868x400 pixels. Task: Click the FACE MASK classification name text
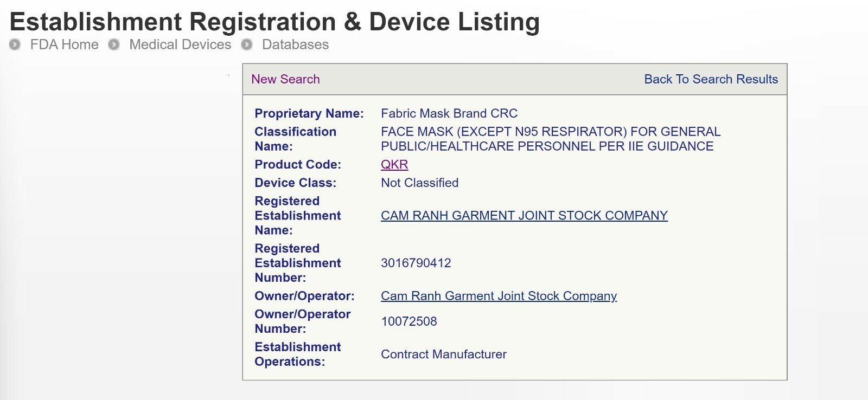point(550,139)
